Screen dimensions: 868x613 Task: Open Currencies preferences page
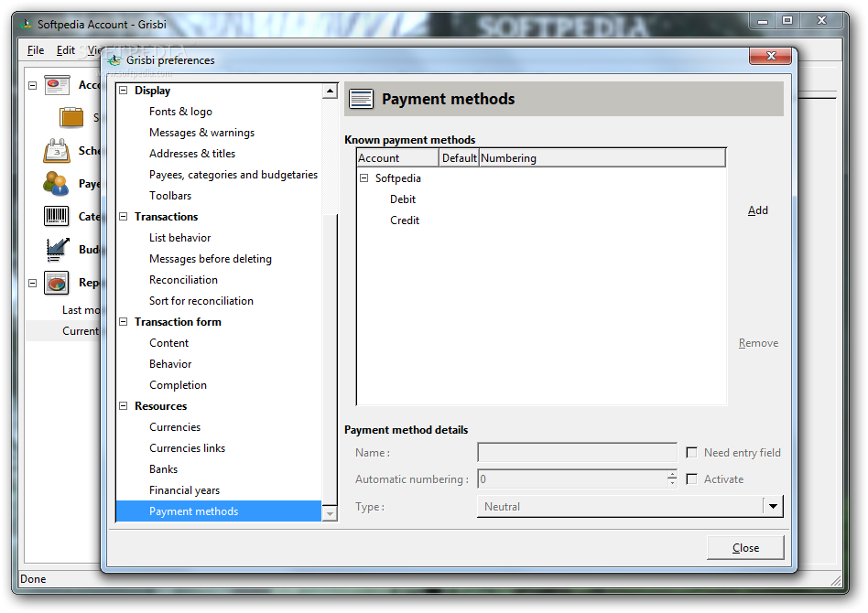(175, 426)
